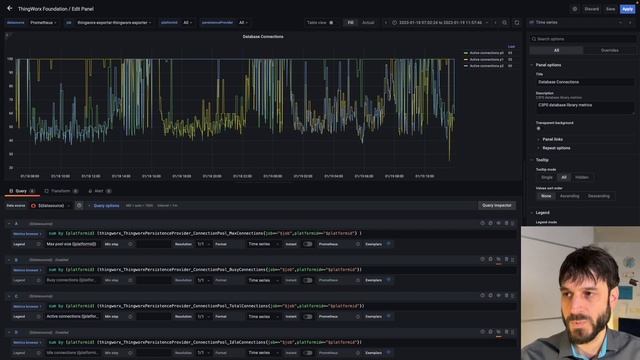Toggle visibility eye icon for query C
Viewport: 640px width, 360px height.
point(498,296)
